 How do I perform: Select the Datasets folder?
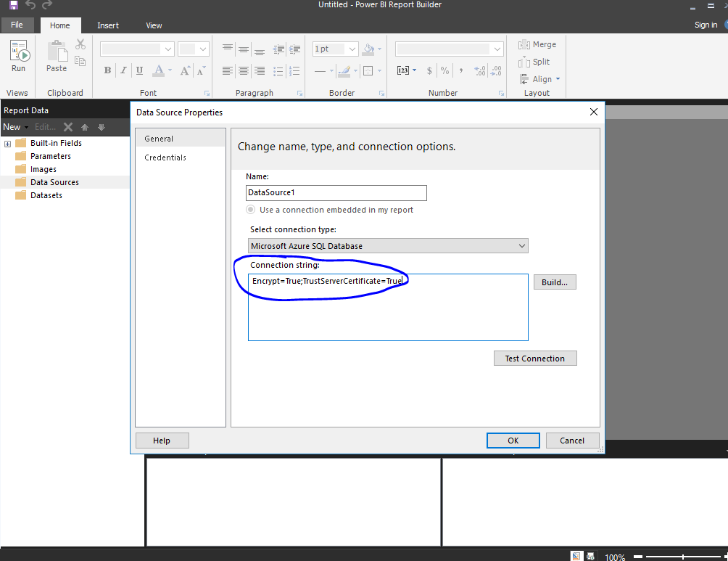pos(46,195)
